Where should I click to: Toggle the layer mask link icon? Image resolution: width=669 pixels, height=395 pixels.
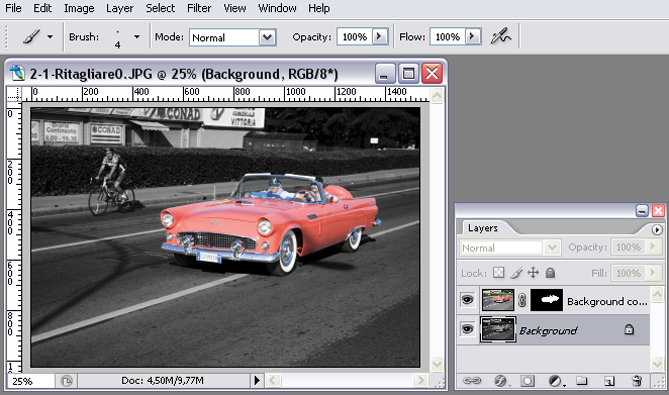point(522,300)
